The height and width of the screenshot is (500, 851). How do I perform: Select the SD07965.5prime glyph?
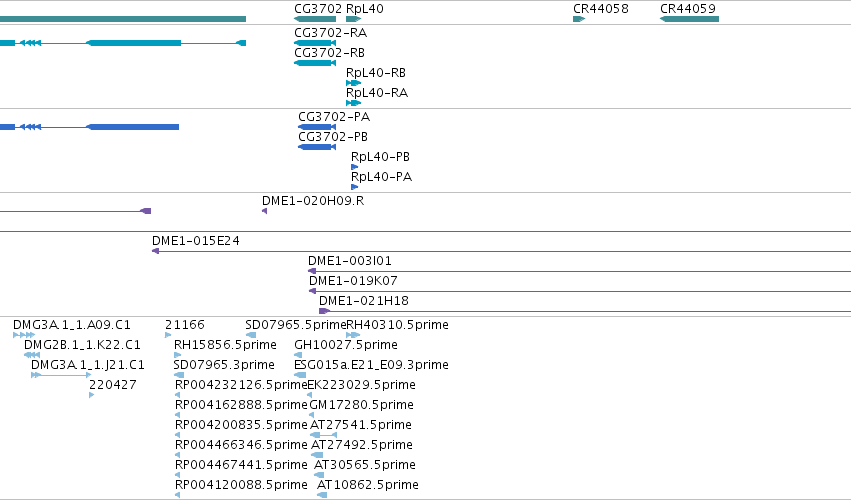point(251,335)
